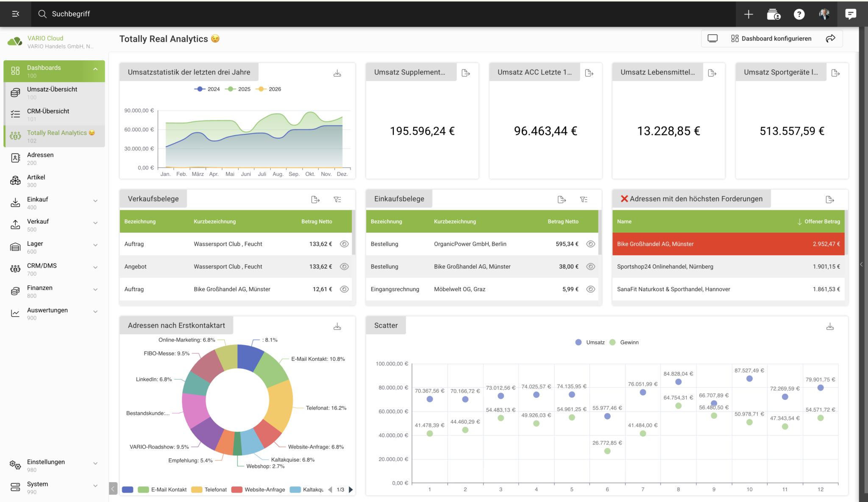Toggle Telefonat legend color swatch
The height and width of the screenshot is (502, 868).
(197, 490)
